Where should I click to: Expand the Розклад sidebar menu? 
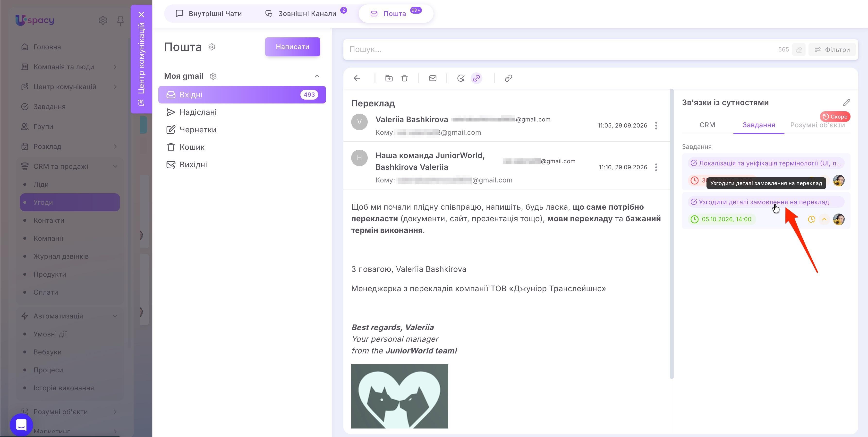click(115, 146)
